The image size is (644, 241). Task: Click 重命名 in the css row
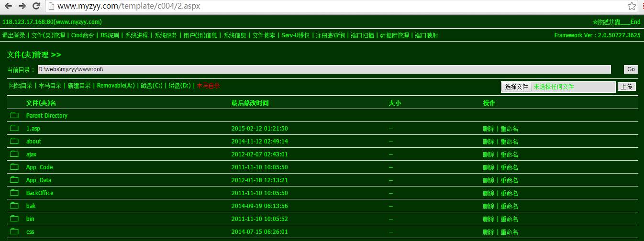(510, 232)
